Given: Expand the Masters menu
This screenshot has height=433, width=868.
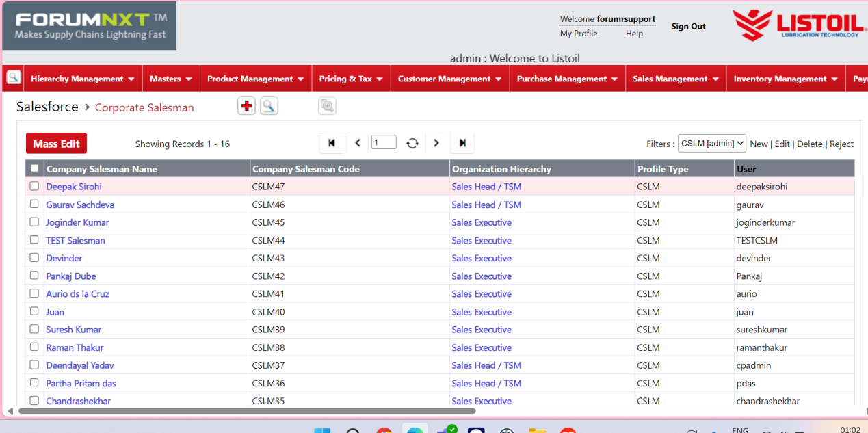Looking at the screenshot, I should [x=171, y=79].
